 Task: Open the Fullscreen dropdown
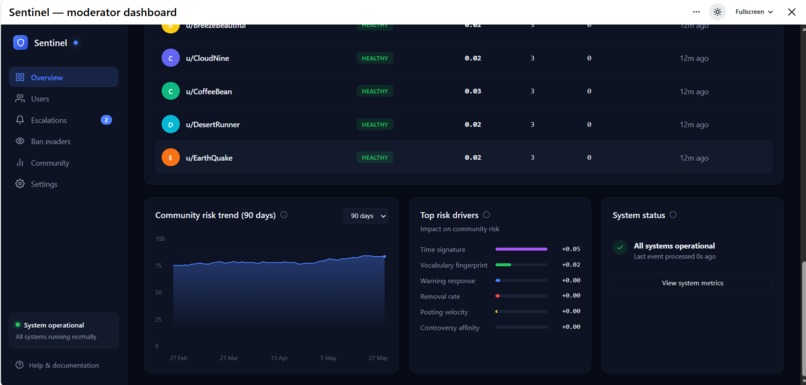click(754, 12)
